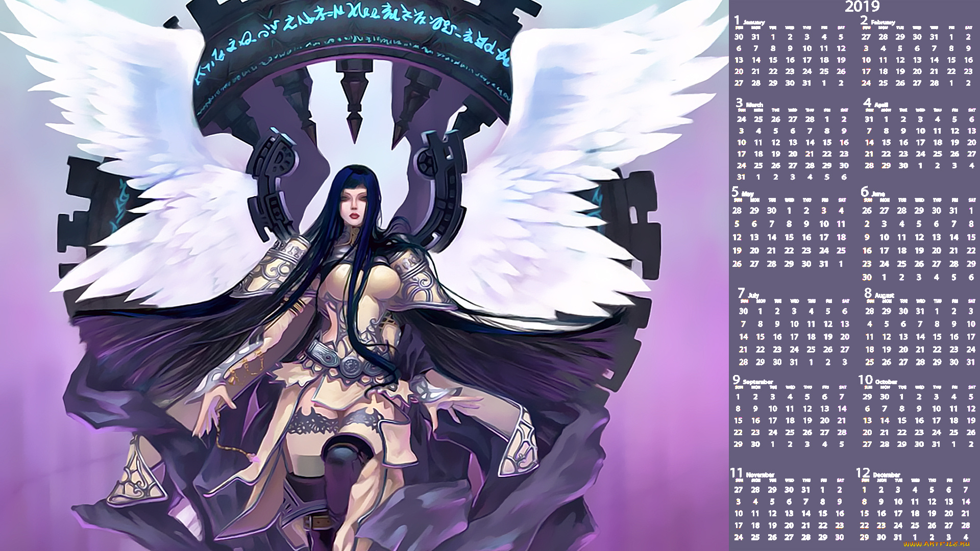Select date 15 in January
Image resolution: width=980 pixels, height=551 pixels.
pyautogui.click(x=773, y=60)
